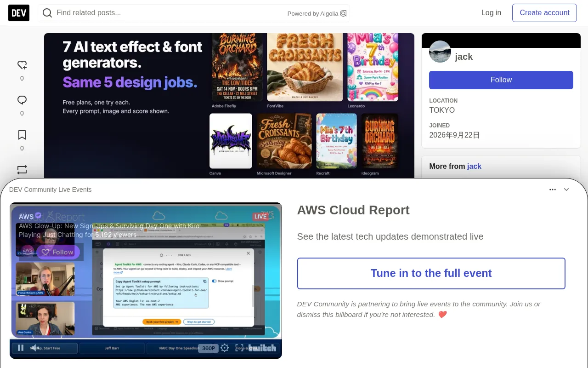Add a heart reaction to the post
Screen dimensions: 588x368
pyautogui.click(x=22, y=65)
